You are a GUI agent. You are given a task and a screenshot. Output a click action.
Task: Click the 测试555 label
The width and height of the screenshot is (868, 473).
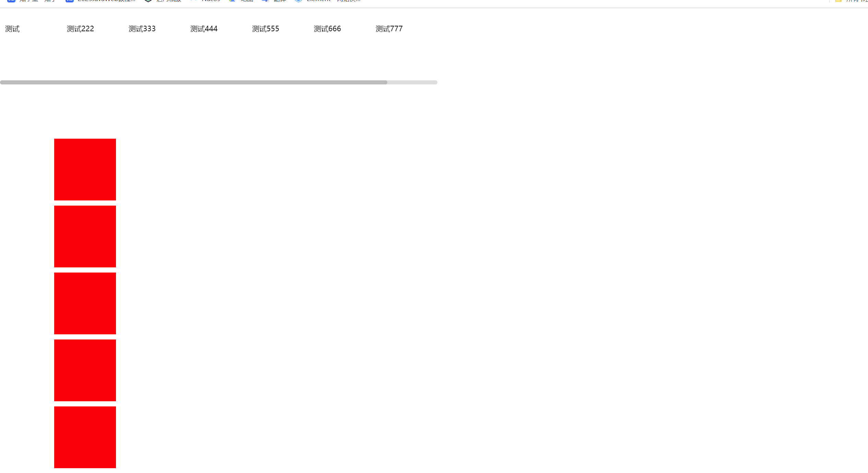click(x=266, y=29)
